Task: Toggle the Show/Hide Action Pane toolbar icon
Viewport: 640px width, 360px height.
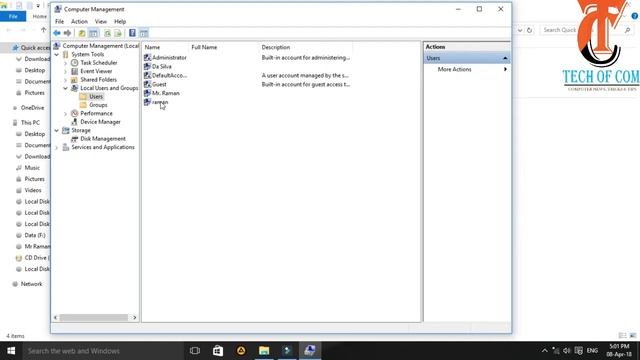Action: 144,33
